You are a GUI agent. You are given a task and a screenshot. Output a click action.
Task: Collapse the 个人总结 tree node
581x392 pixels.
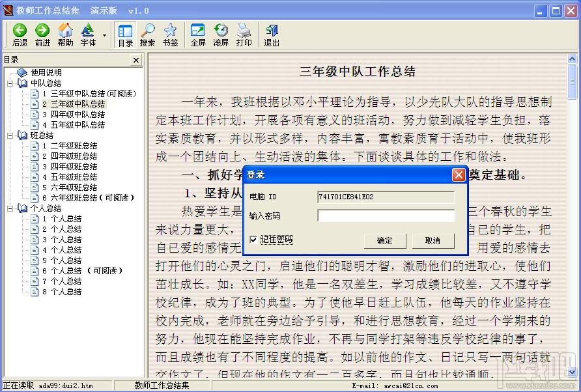point(10,208)
